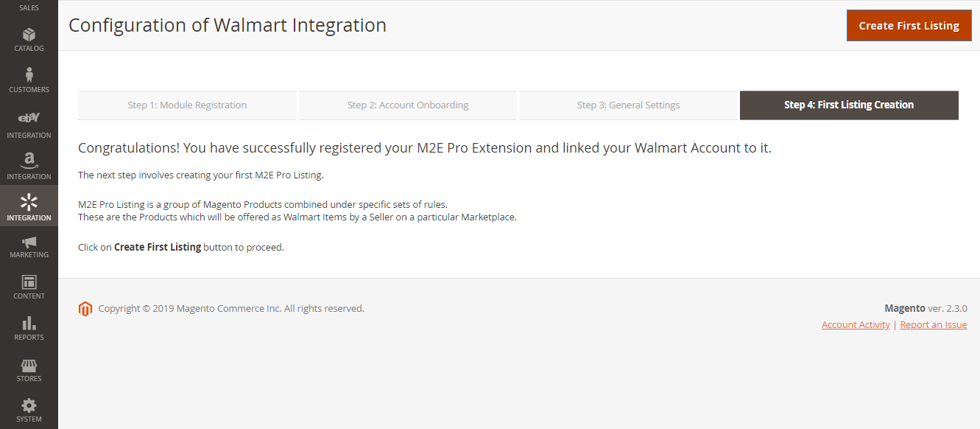The height and width of the screenshot is (429, 980).
Task: Click the Magento logo in footer
Action: pyautogui.click(x=85, y=309)
